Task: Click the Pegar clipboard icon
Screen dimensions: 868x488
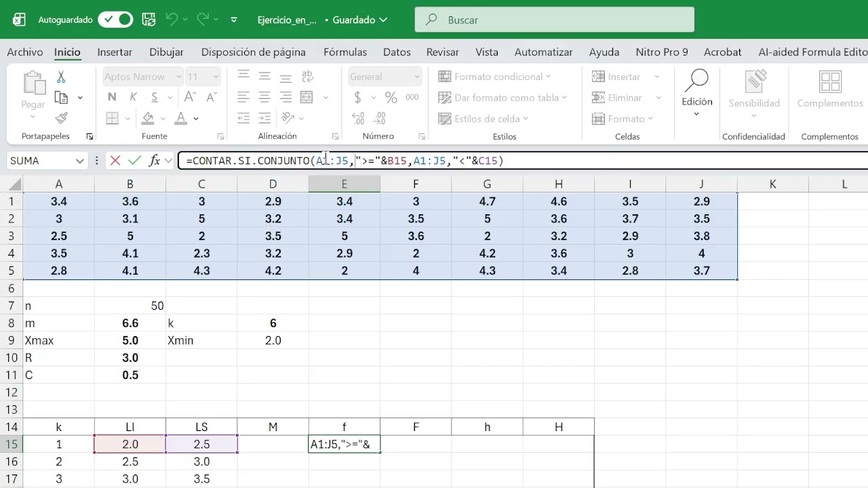Action: pyautogui.click(x=33, y=83)
